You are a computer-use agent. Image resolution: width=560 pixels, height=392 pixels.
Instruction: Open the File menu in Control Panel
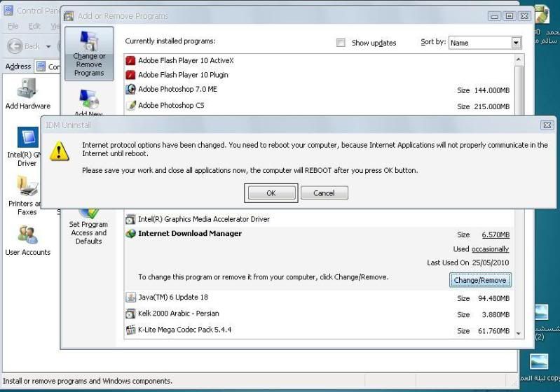(x=13, y=27)
